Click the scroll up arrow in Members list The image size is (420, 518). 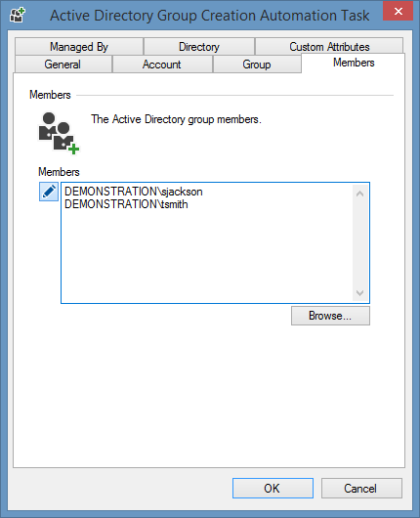click(359, 194)
